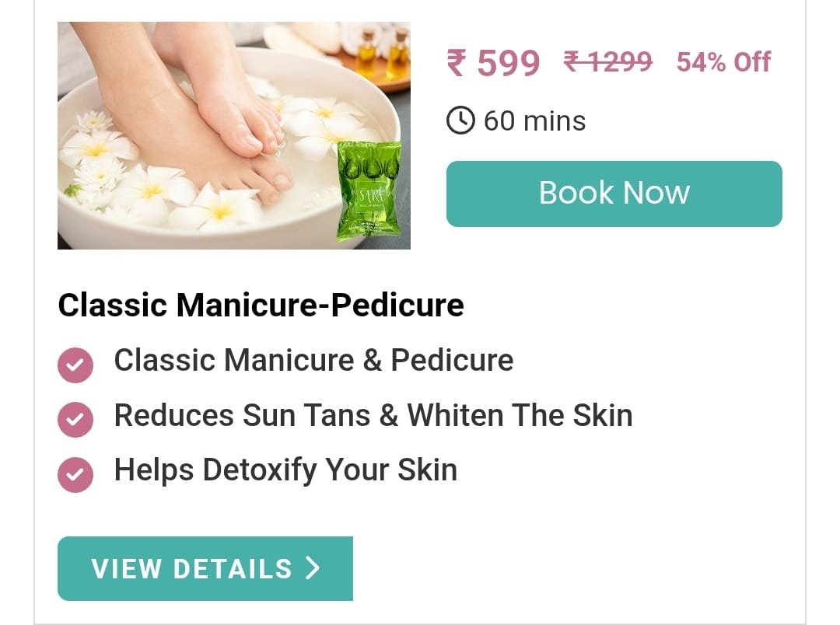840x625 pixels.
Task: Open the pedicure foot bowl image
Action: (234, 135)
